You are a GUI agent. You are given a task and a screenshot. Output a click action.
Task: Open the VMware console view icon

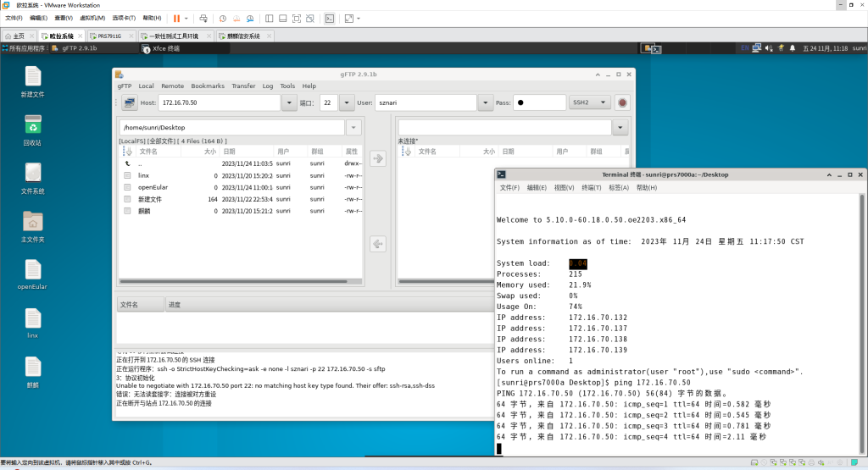330,18
